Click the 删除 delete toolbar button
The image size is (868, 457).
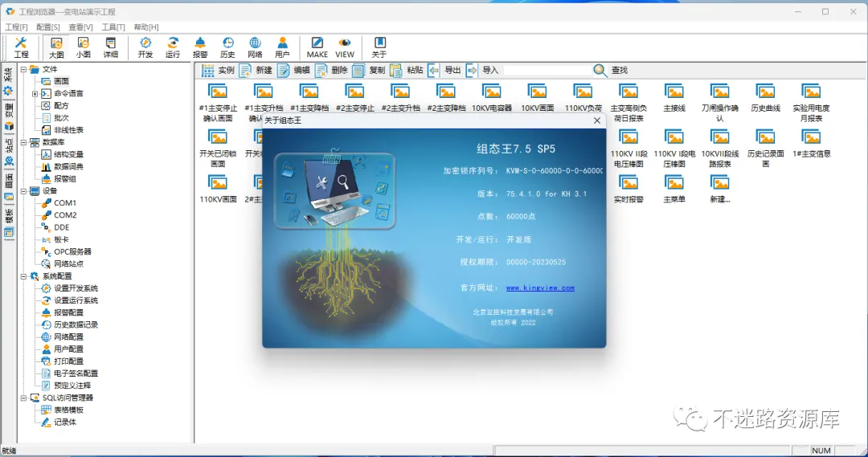(331, 70)
